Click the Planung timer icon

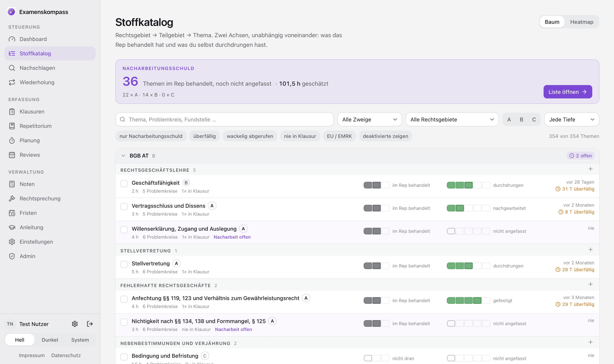pyautogui.click(x=12, y=141)
